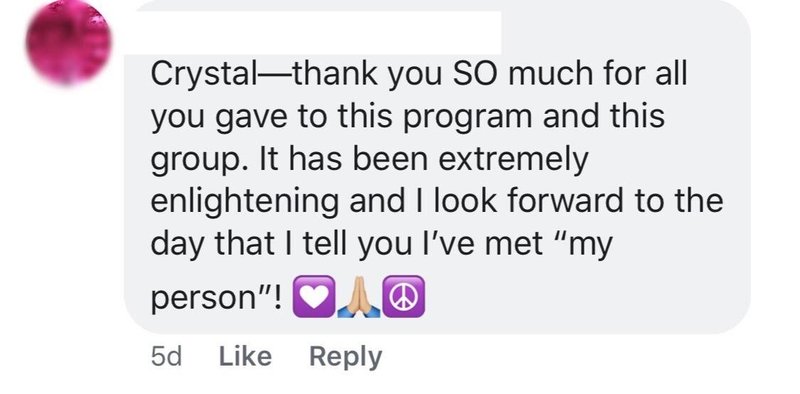Click the praying hands emoji
Viewport: 800px width, 394px height.
[x=359, y=297]
